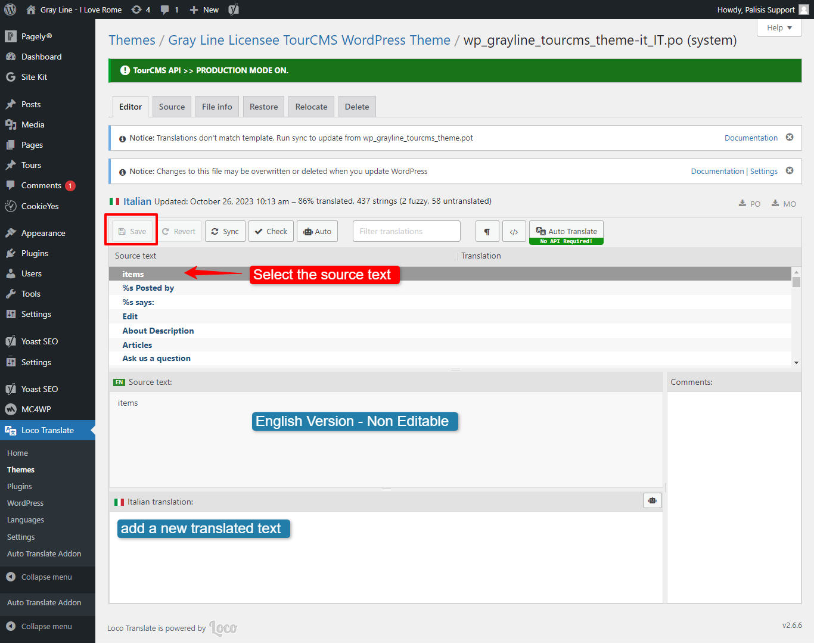
Task: Open Loco Translate menu
Action: coord(48,430)
